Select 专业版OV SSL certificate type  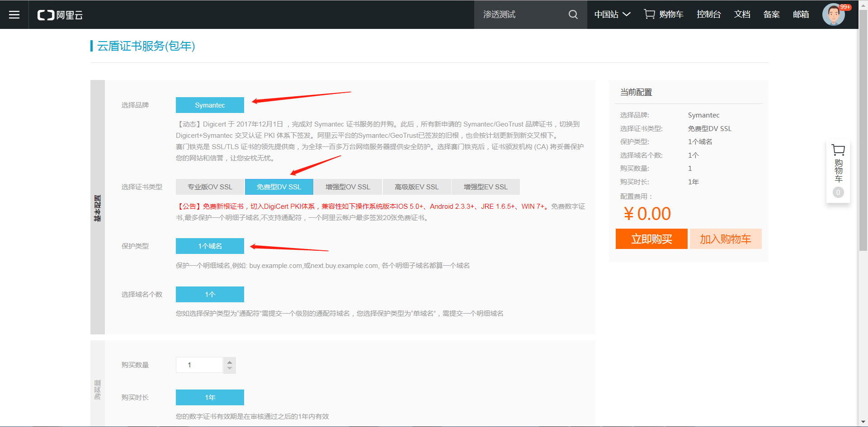coord(210,187)
